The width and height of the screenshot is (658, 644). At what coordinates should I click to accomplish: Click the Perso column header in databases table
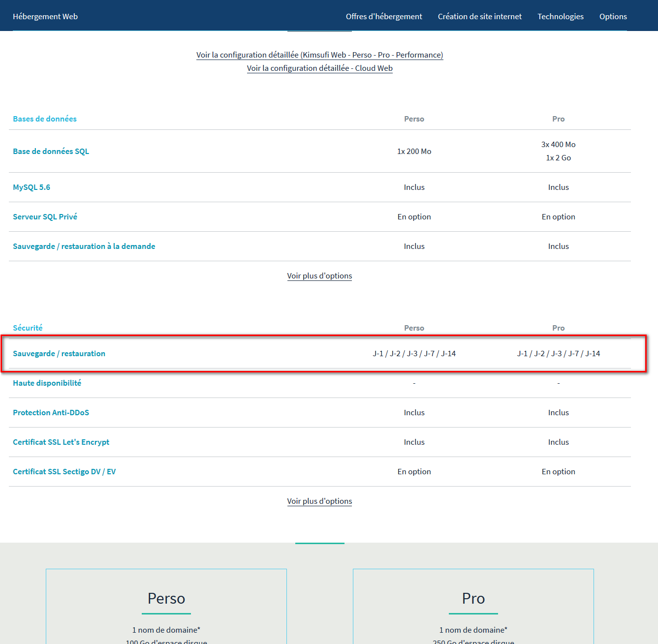point(414,119)
